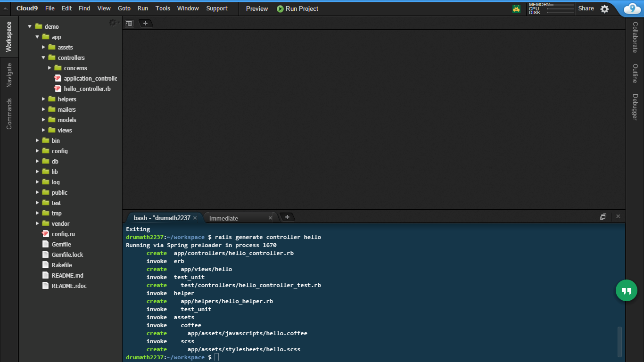Select README.rdoc in the file tree
644x362 pixels.
click(x=69, y=286)
